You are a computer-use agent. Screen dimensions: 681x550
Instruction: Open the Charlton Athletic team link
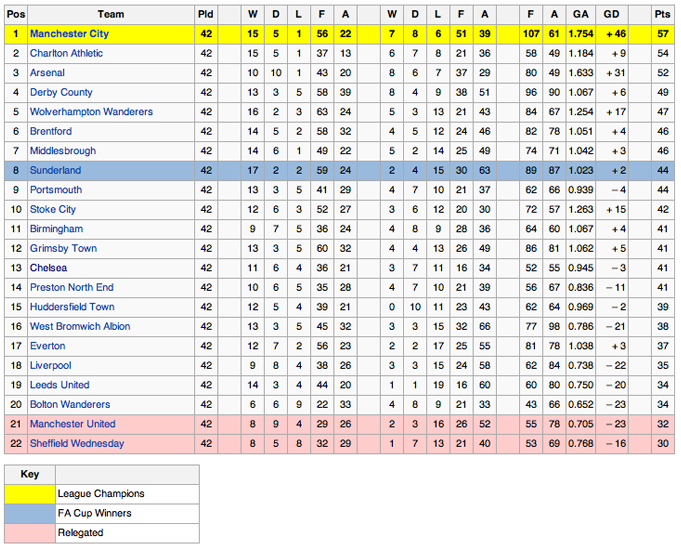(x=66, y=53)
